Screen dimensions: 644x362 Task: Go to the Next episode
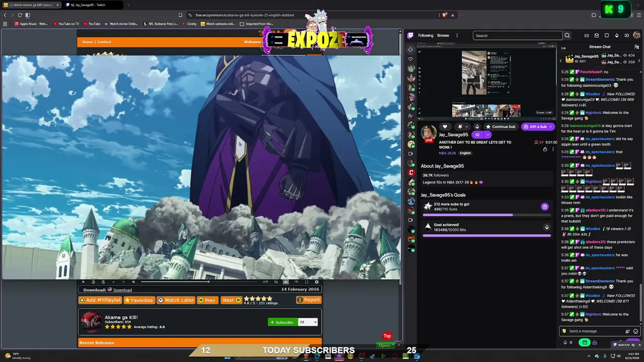coord(231,300)
